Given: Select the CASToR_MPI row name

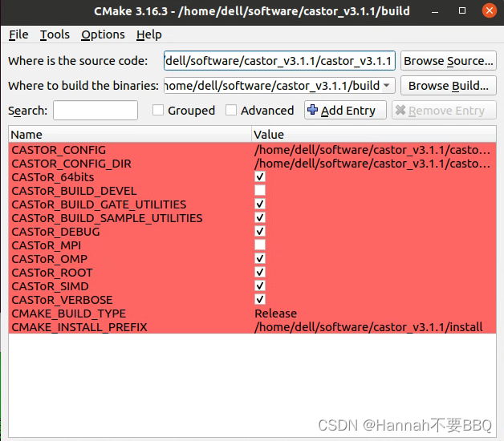Looking at the screenshot, I should pos(47,245).
